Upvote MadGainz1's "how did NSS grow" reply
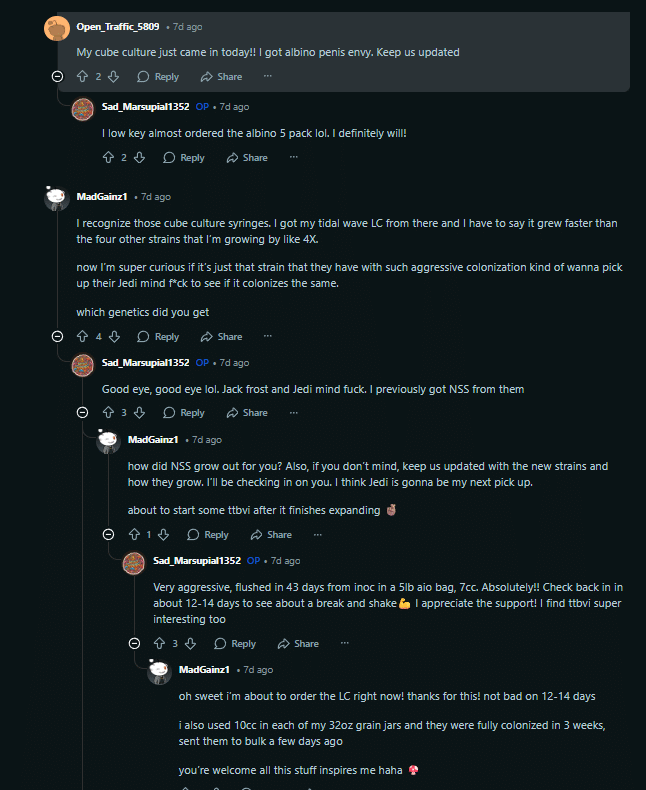646x790 pixels. (134, 534)
